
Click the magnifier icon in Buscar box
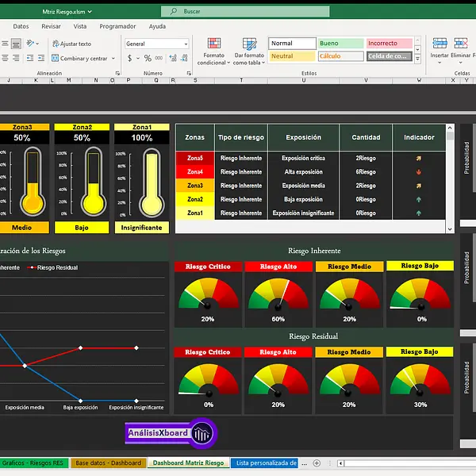click(174, 12)
